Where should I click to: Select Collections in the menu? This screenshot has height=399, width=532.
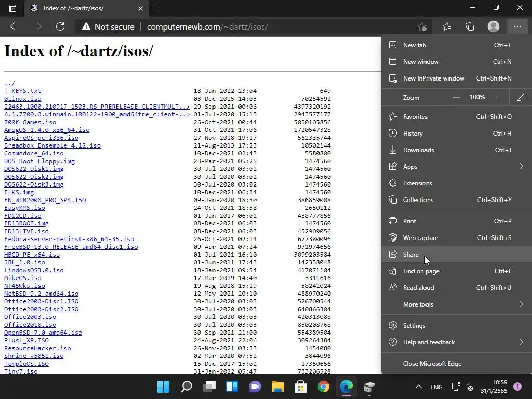tap(457, 200)
